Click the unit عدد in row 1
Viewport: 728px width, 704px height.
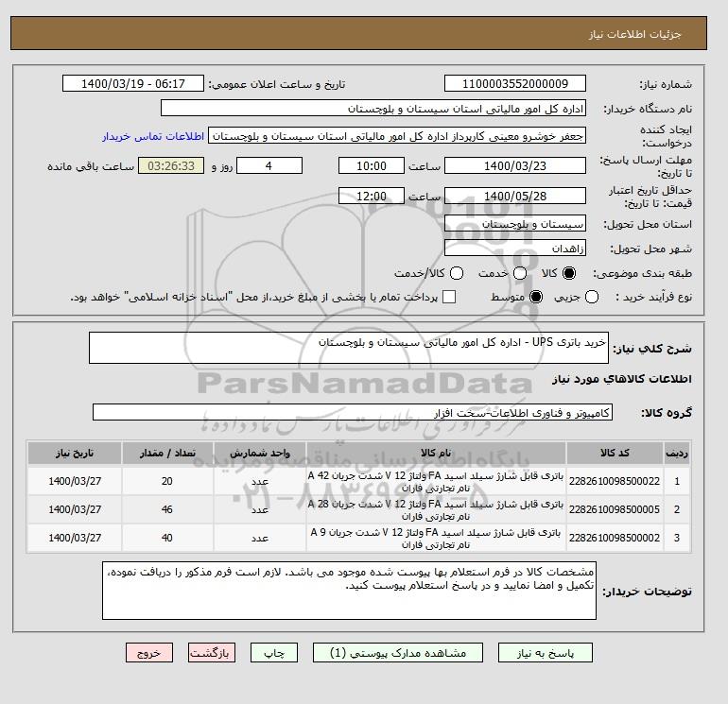(260, 482)
